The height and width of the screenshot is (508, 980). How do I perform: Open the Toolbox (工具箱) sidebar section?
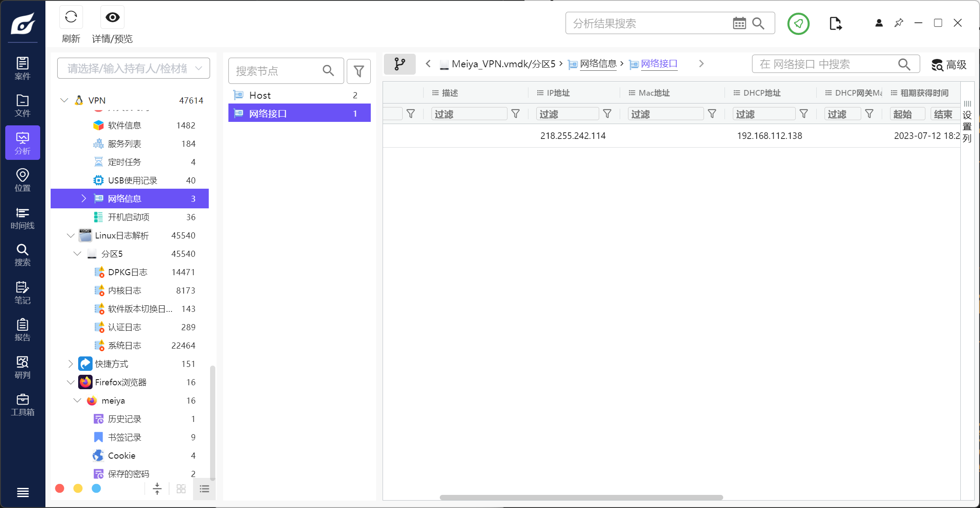tap(22, 405)
